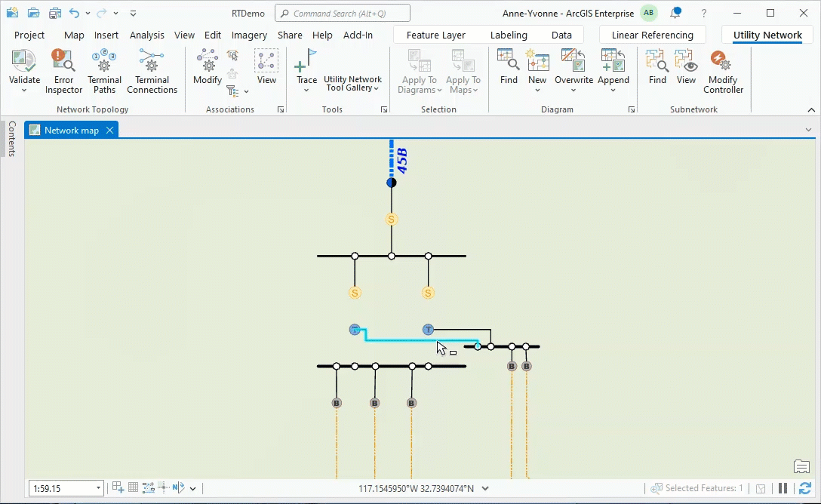This screenshot has width=821, height=504.
Task: Click the association filter icon
Action: (x=232, y=91)
